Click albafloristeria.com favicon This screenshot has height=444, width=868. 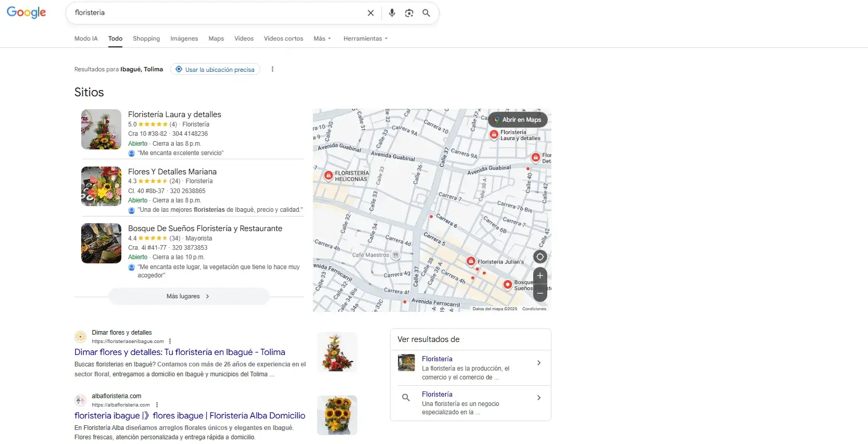click(80, 400)
